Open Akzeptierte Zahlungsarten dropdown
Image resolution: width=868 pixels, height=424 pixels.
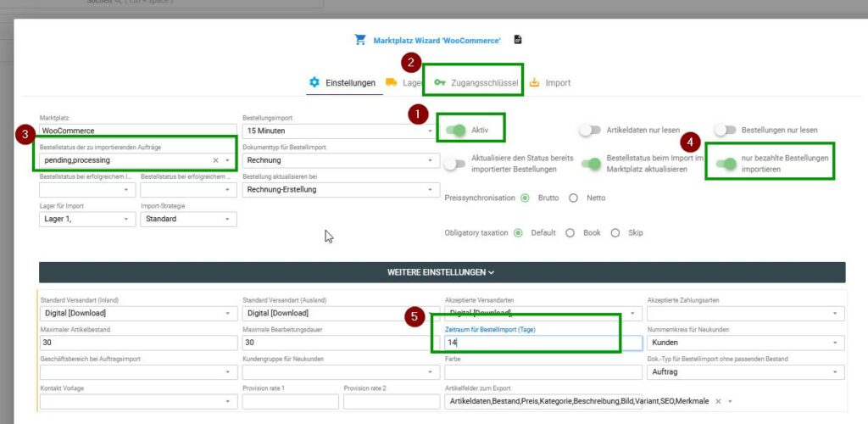[x=746, y=313]
